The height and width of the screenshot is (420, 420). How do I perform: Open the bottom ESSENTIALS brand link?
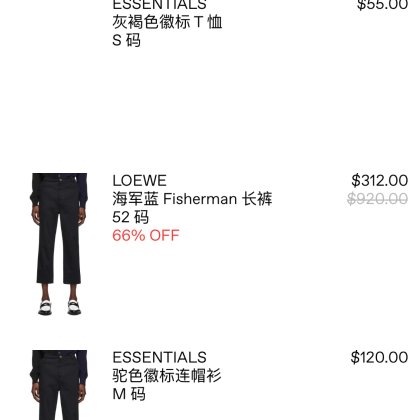coord(159,357)
